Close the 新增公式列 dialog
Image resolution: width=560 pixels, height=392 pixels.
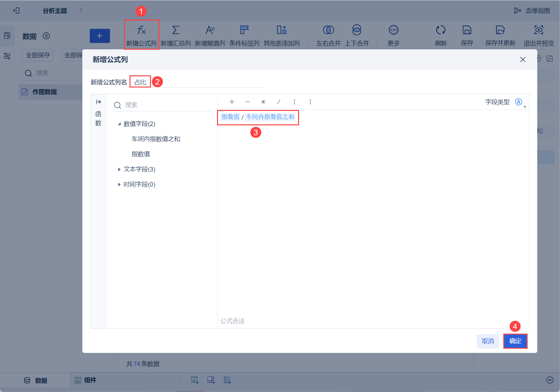pos(523,60)
